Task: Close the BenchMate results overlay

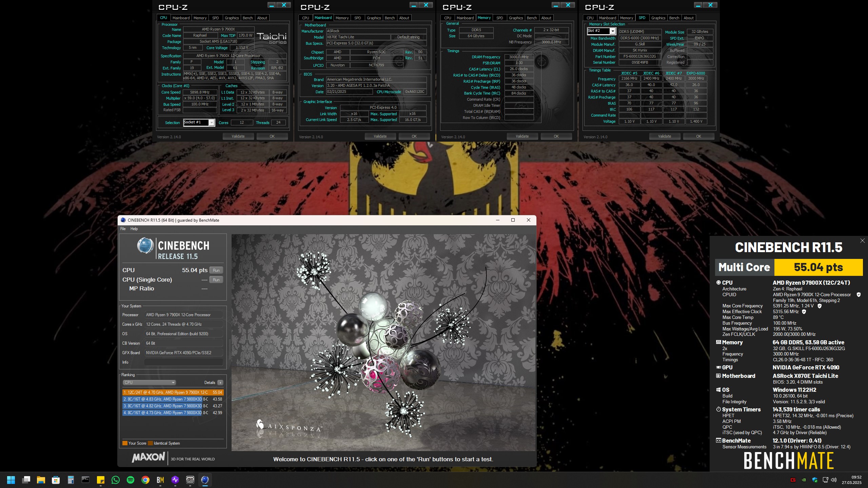Action: 862,241
